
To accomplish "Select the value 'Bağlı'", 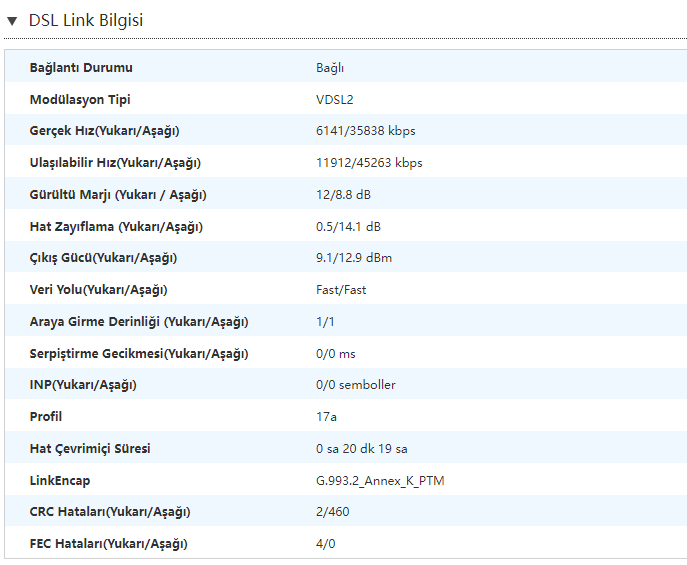I will coord(330,68).
